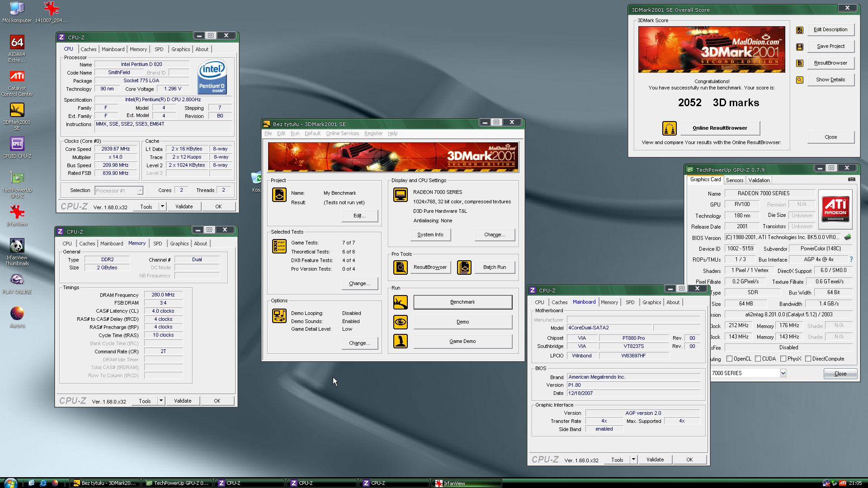The width and height of the screenshot is (868, 488).
Task: Click the Game Demo icon
Action: [x=400, y=341]
